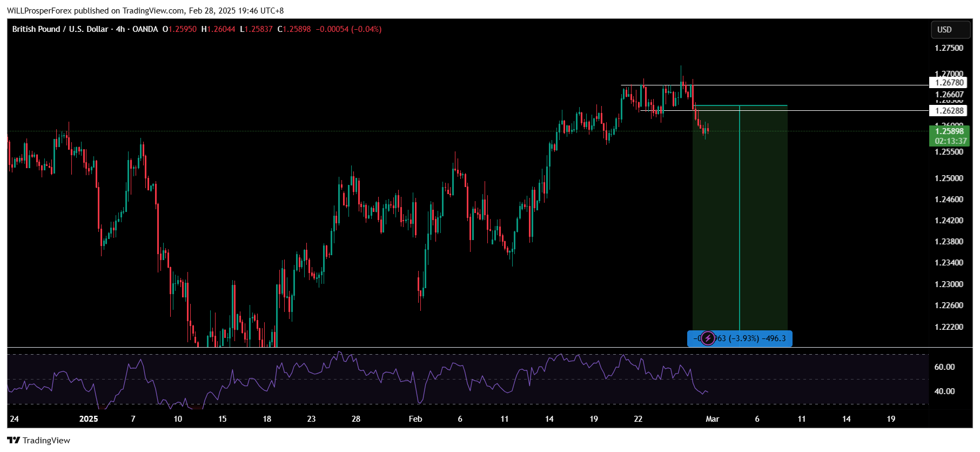Click the 1.22600 price axis label
980x452 pixels.
[949, 305]
